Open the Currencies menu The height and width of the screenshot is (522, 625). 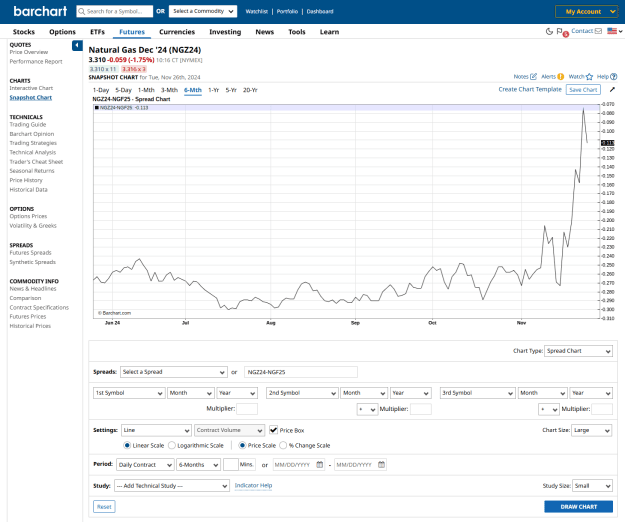(177, 32)
